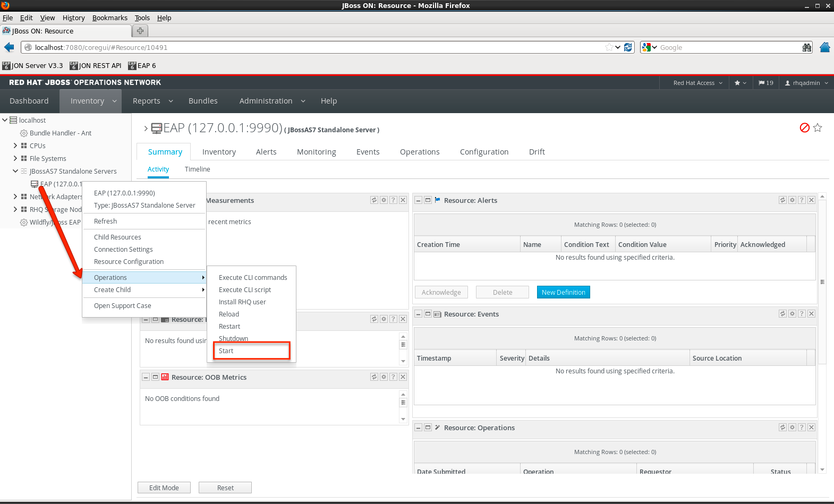Viewport: 834px width, 504px height.
Task: Open settings of Resource: Events portlet
Action: click(792, 314)
